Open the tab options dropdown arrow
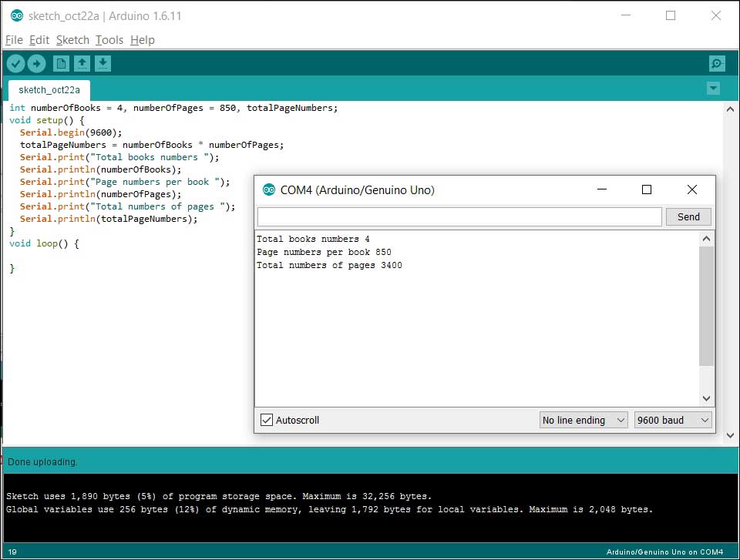Viewport: 740px width, 560px height. 713,89
